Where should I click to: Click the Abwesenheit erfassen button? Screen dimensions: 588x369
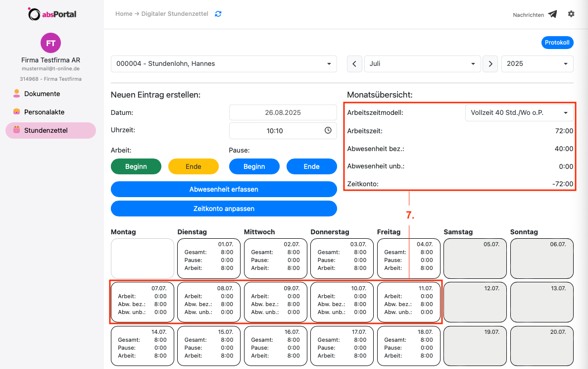coord(224,189)
